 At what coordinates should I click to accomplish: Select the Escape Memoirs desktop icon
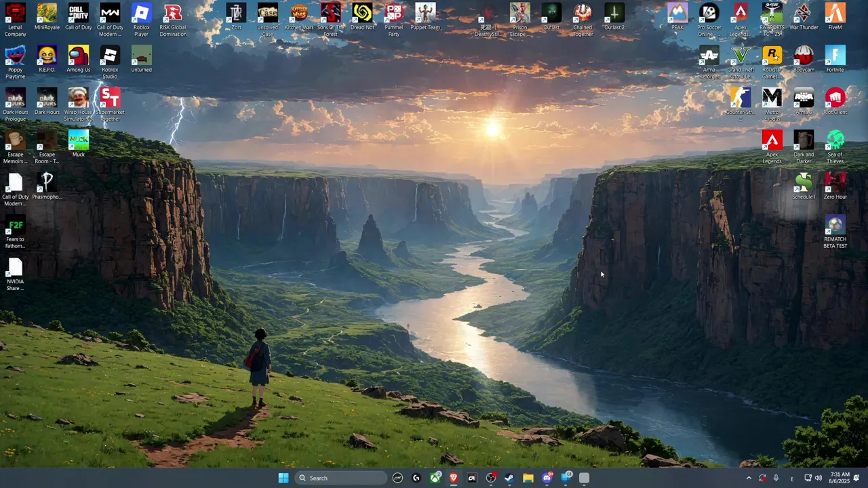point(15,146)
